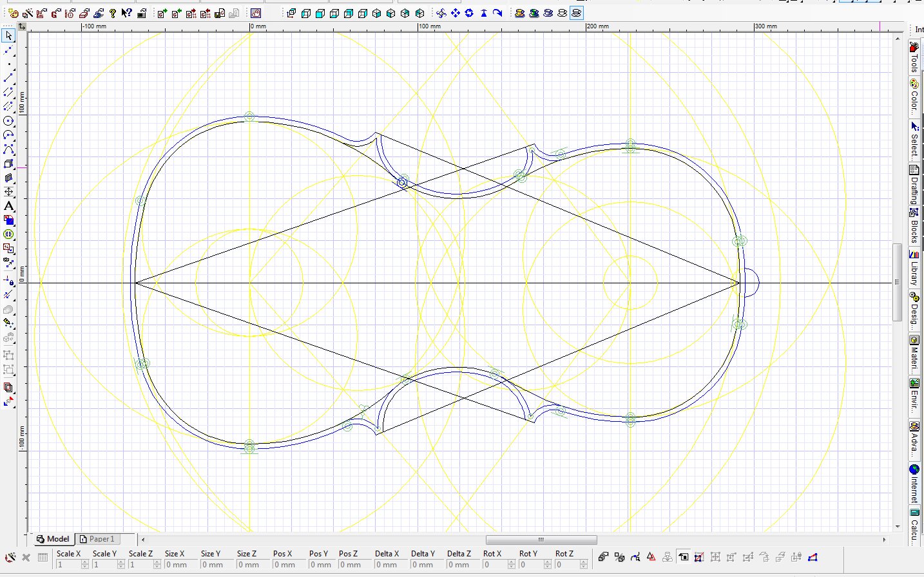Click the Rot Z stepper arrows
The image size is (924, 577).
(x=584, y=565)
